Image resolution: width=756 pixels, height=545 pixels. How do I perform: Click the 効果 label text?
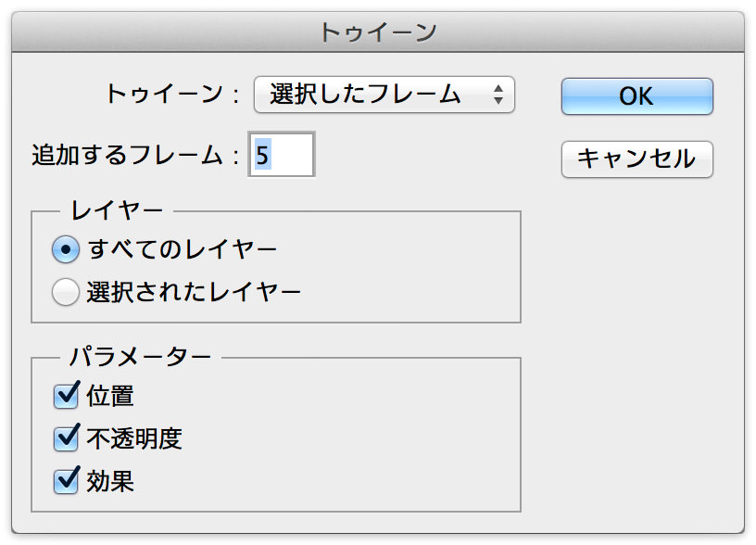click(110, 481)
